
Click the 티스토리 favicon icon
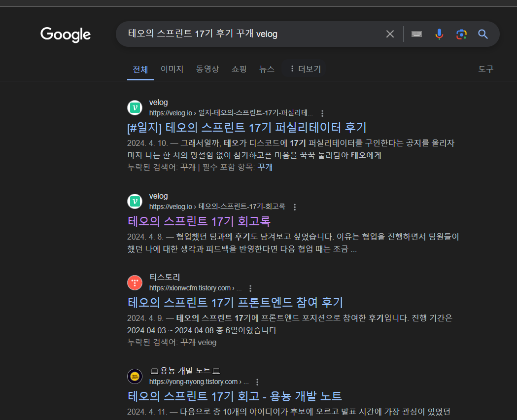pos(135,282)
